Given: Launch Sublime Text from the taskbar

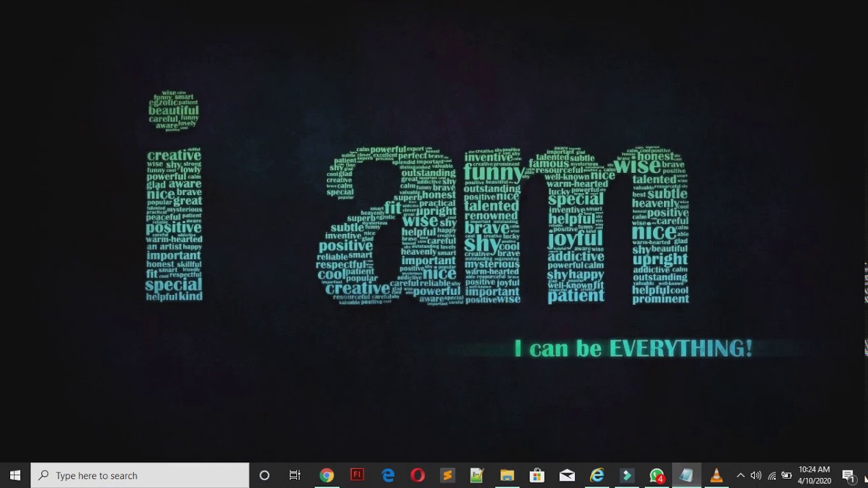Looking at the screenshot, I should [448, 475].
